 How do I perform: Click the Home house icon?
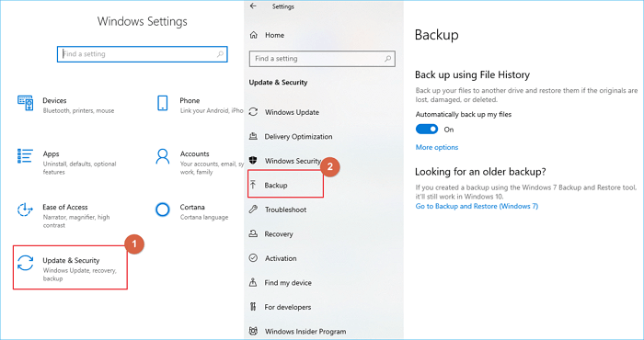point(254,35)
